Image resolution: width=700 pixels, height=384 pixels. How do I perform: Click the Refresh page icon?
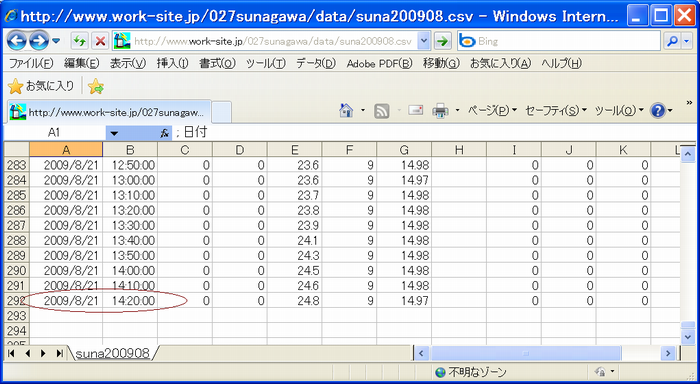79,42
